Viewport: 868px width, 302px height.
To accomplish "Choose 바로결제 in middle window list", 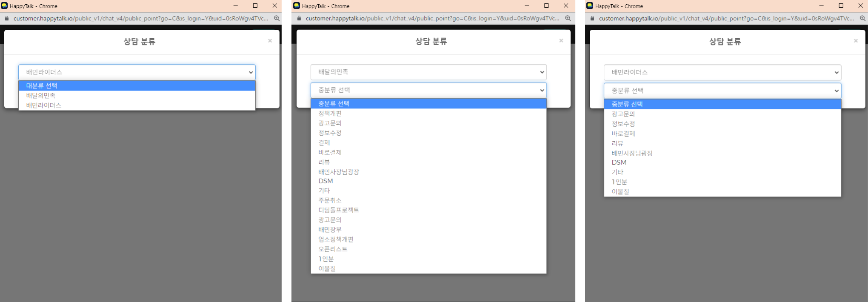I will 428,152.
